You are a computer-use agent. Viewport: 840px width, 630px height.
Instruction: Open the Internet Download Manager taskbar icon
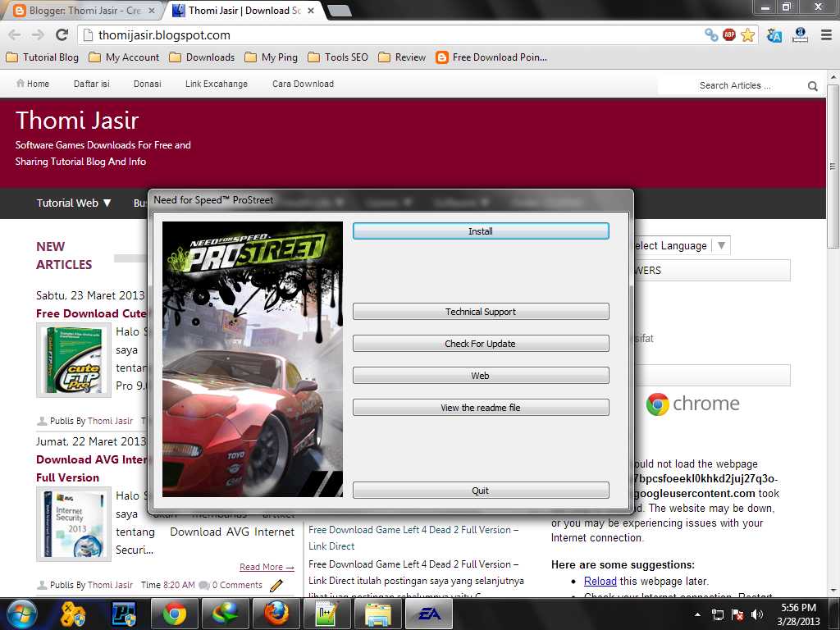pos(225,614)
